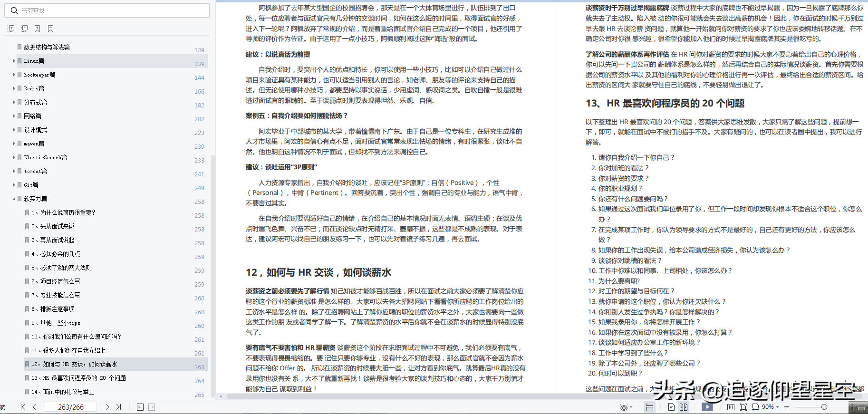The width and height of the screenshot is (868, 414).
Task: Expand the 设计模式 bookmark
Action: pos(14,130)
